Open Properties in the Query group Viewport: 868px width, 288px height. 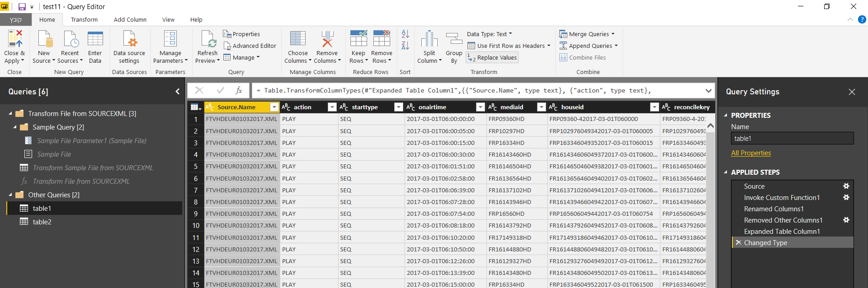(x=241, y=34)
